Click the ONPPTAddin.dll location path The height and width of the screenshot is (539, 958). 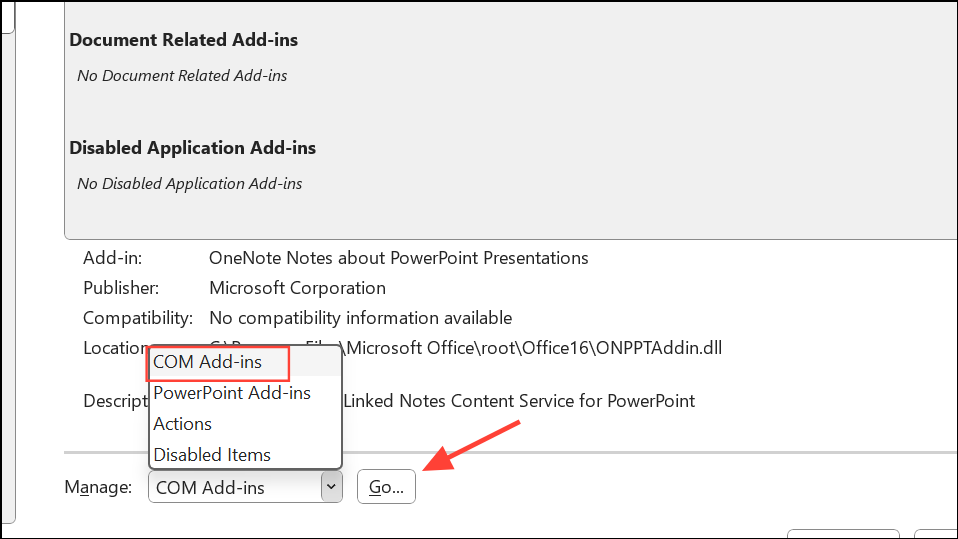point(530,348)
